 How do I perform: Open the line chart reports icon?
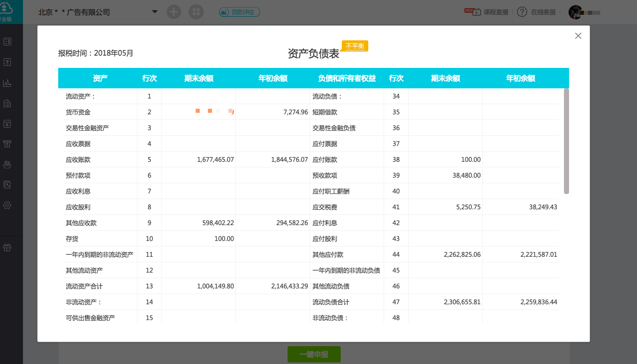[7, 83]
